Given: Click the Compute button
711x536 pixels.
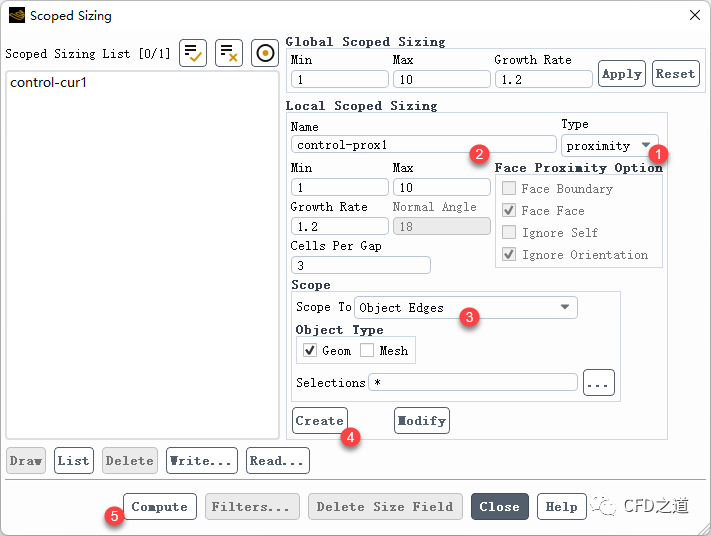Looking at the screenshot, I should coord(160,506).
